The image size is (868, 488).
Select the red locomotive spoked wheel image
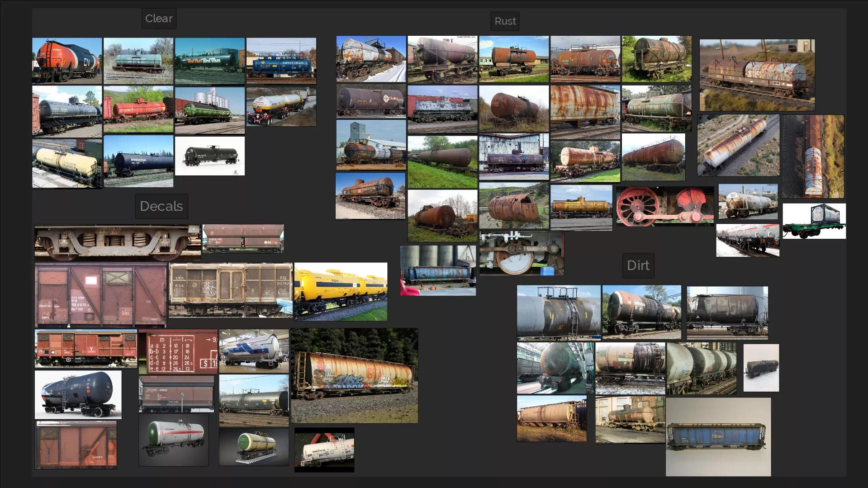pyautogui.click(x=664, y=206)
